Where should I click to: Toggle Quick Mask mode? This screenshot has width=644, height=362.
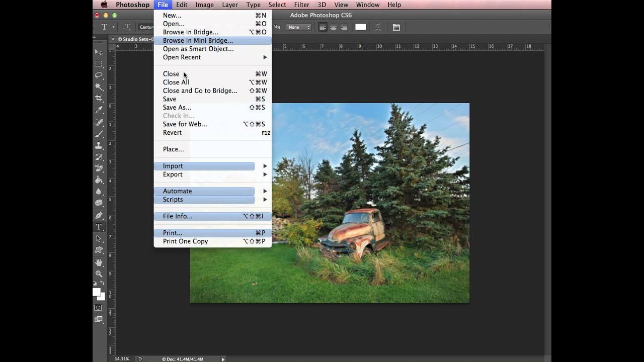99,308
